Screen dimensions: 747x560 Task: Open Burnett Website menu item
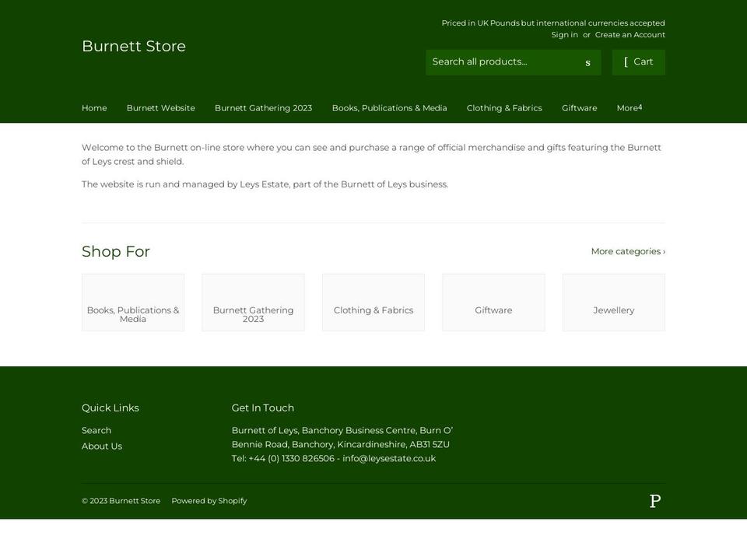tap(160, 108)
